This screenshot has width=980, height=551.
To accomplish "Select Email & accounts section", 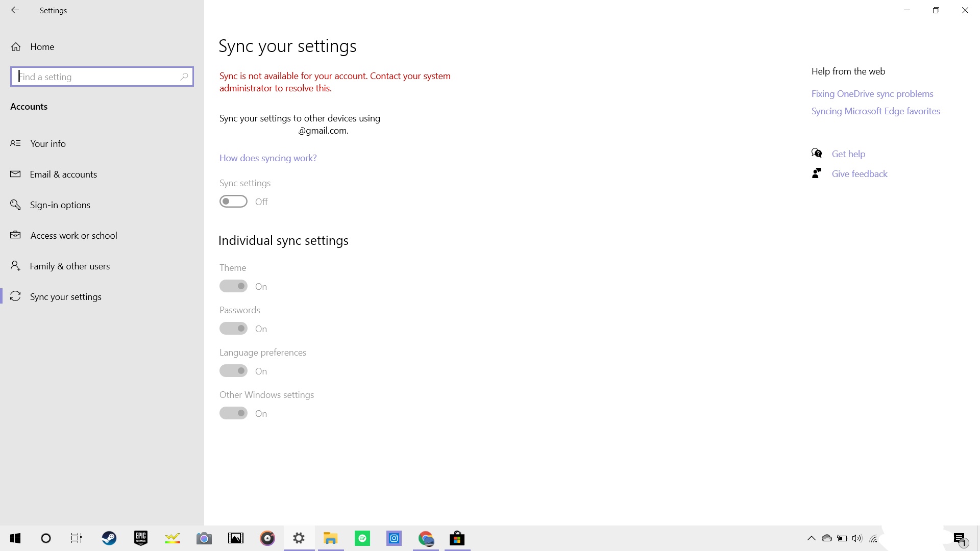I will click(63, 174).
